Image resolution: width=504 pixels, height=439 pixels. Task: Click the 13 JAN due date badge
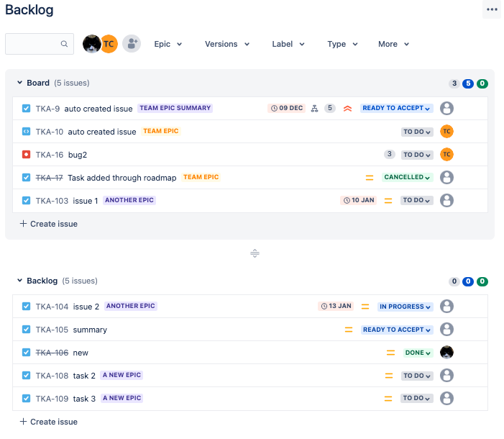pos(336,306)
